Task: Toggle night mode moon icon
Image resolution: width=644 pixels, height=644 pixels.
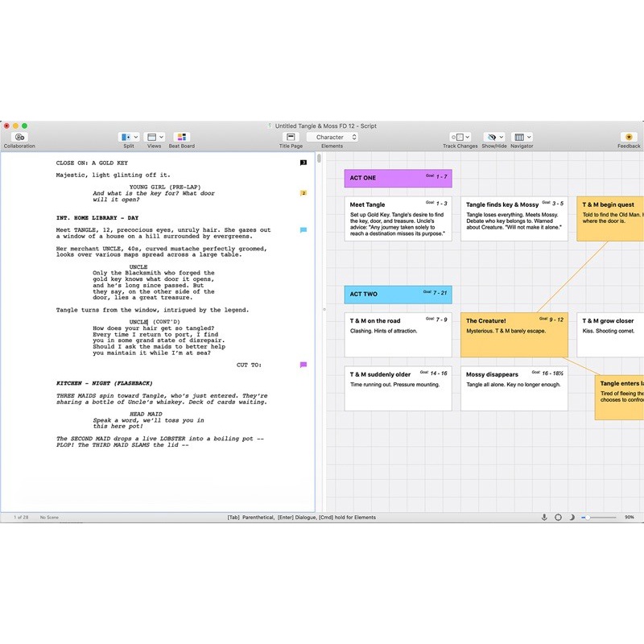Action: (572, 517)
